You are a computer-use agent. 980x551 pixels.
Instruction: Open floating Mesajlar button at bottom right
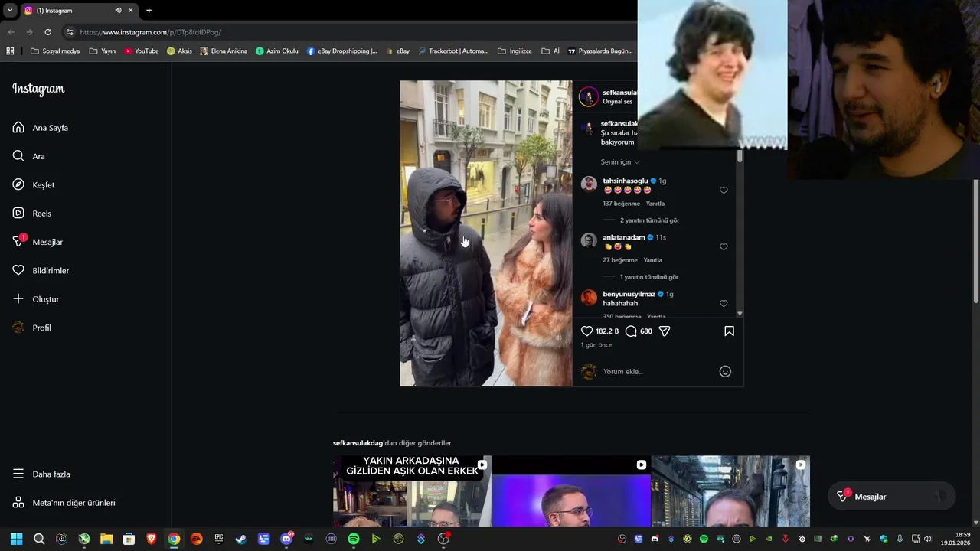point(892,497)
